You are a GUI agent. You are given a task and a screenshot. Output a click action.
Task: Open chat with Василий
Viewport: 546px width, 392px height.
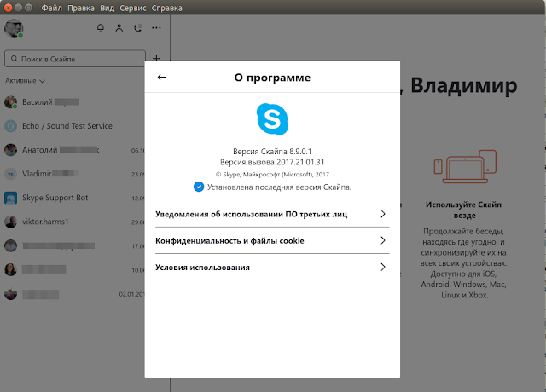coord(73,102)
